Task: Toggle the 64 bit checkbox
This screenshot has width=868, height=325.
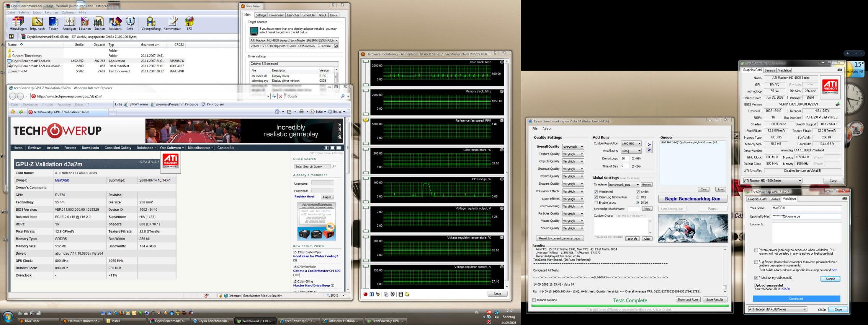Action: click(638, 192)
